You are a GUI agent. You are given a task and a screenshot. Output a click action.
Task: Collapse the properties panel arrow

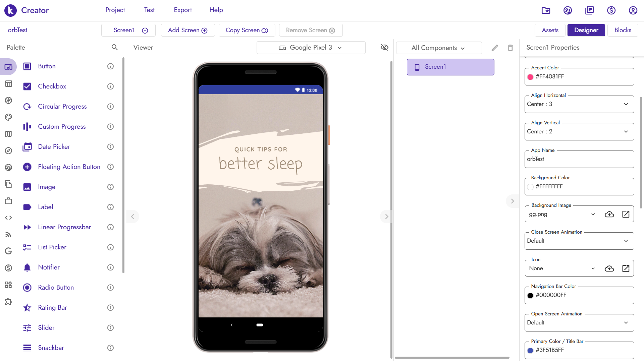[x=512, y=201]
